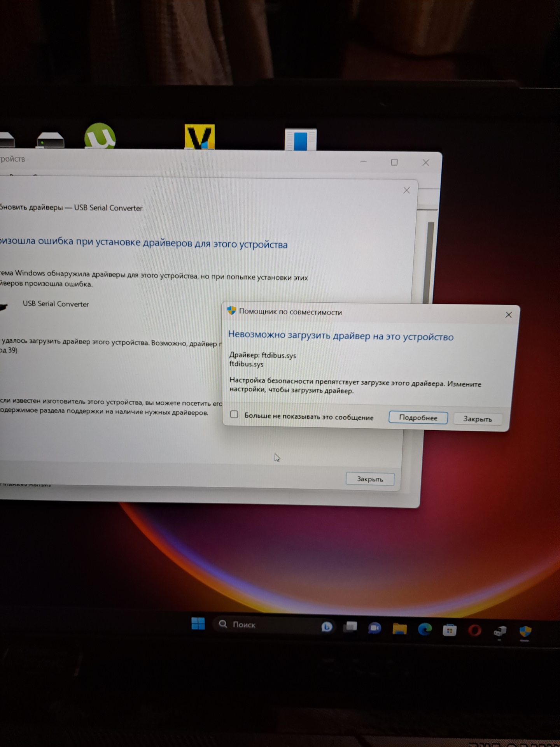Click the taskbar Поиск search box
This screenshot has width=560, height=747.
tap(274, 625)
